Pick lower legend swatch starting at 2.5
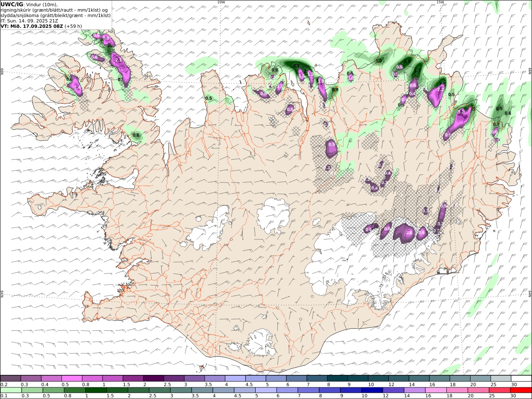Image resolution: width=532 pixels, height=399 pixels. 160,390
